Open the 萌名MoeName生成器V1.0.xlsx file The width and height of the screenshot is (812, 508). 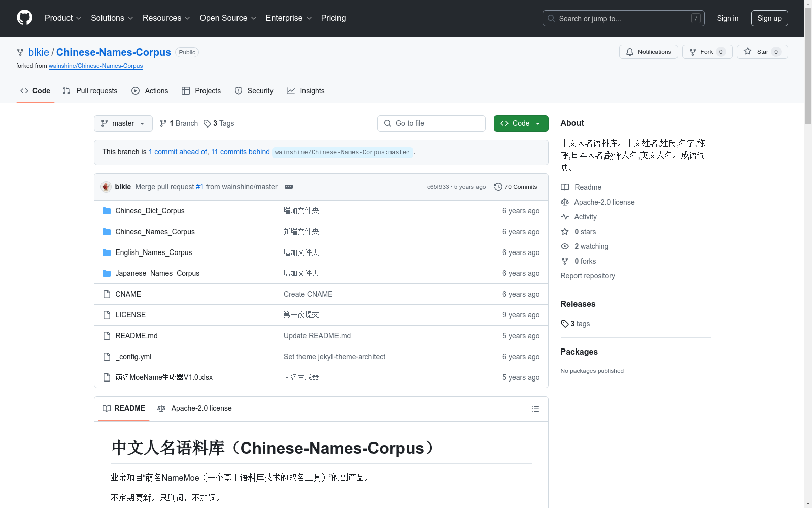164,377
